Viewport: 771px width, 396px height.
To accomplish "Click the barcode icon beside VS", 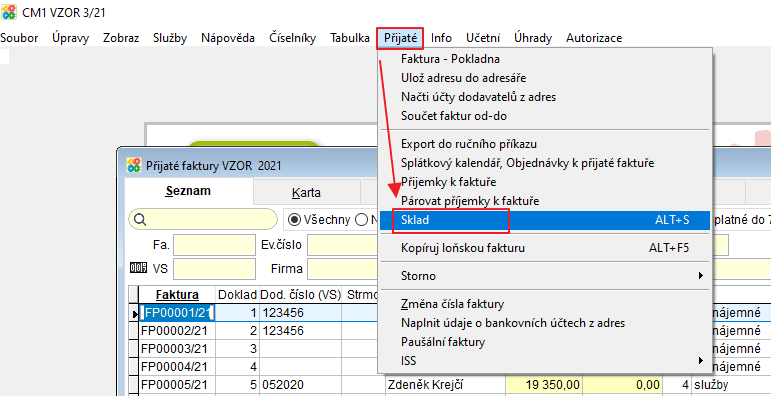I will click(138, 268).
